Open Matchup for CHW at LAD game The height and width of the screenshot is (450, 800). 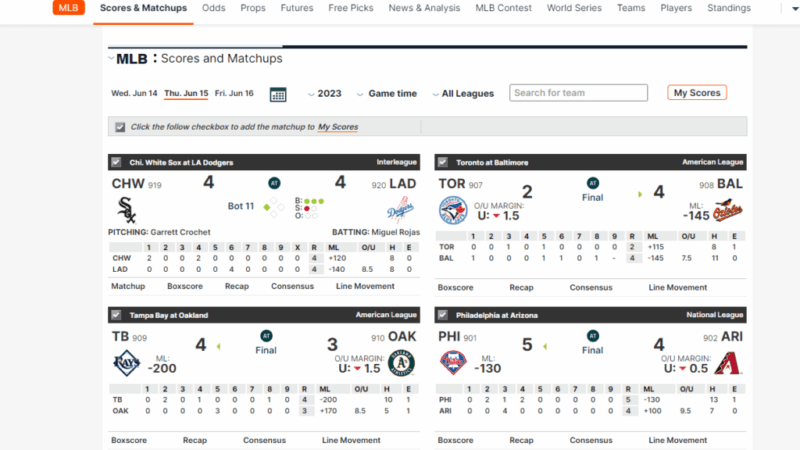128,286
